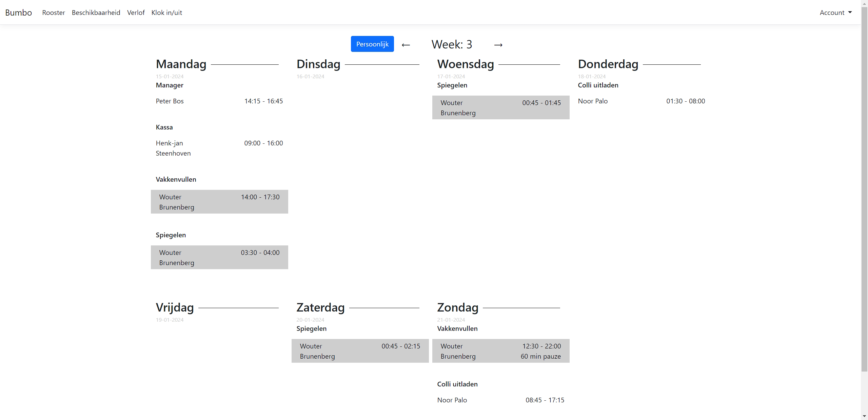The width and height of the screenshot is (868, 420).
Task: Select Peter Bos Manager shift on Maandag
Action: (x=219, y=101)
